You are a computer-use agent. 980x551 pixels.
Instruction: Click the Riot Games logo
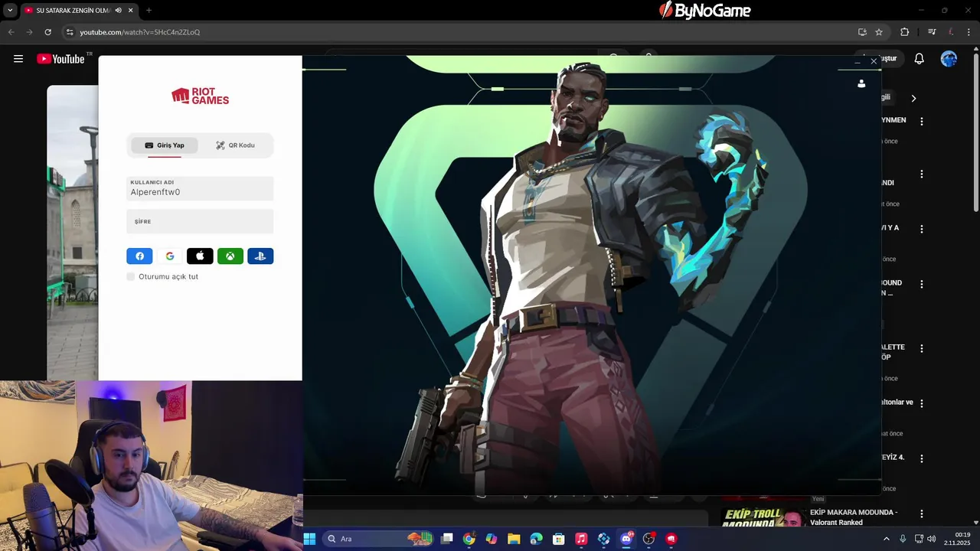200,96
